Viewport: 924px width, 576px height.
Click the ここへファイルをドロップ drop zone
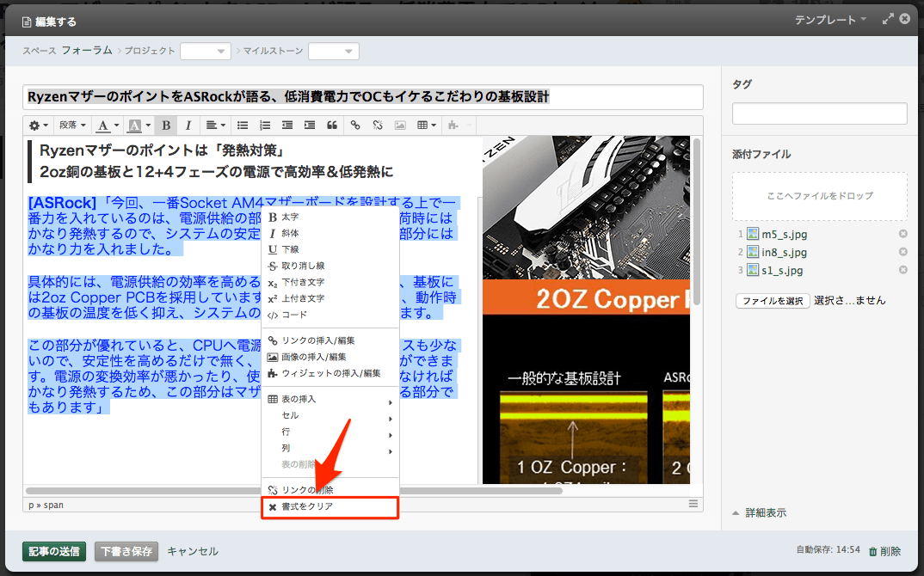[820, 196]
